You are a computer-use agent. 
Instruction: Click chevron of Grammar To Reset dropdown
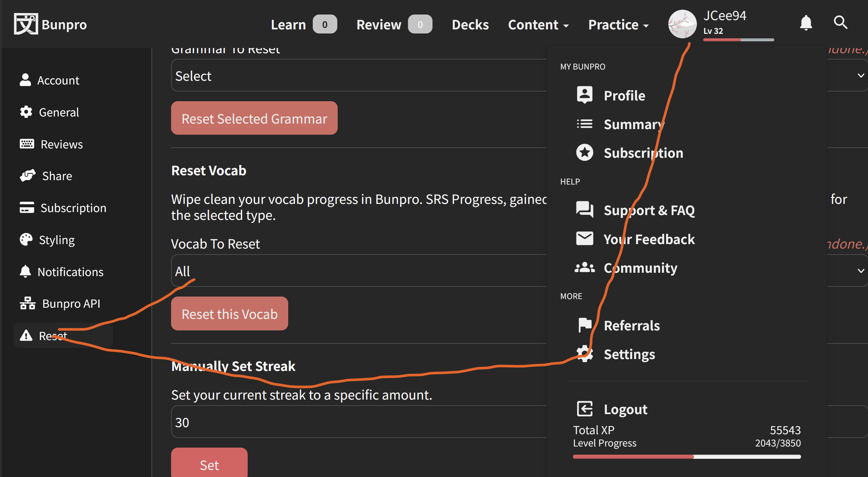pos(861,76)
